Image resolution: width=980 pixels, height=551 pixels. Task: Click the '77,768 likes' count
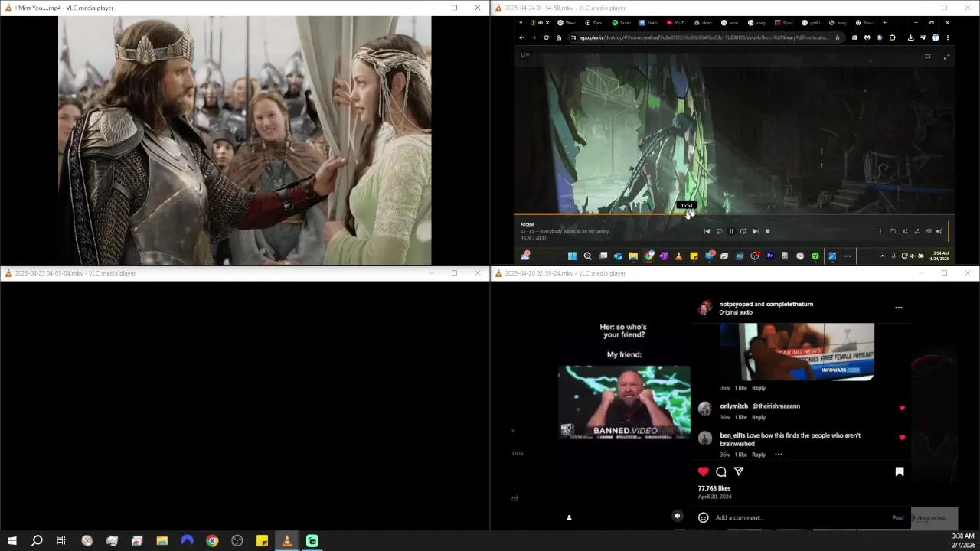(x=714, y=488)
